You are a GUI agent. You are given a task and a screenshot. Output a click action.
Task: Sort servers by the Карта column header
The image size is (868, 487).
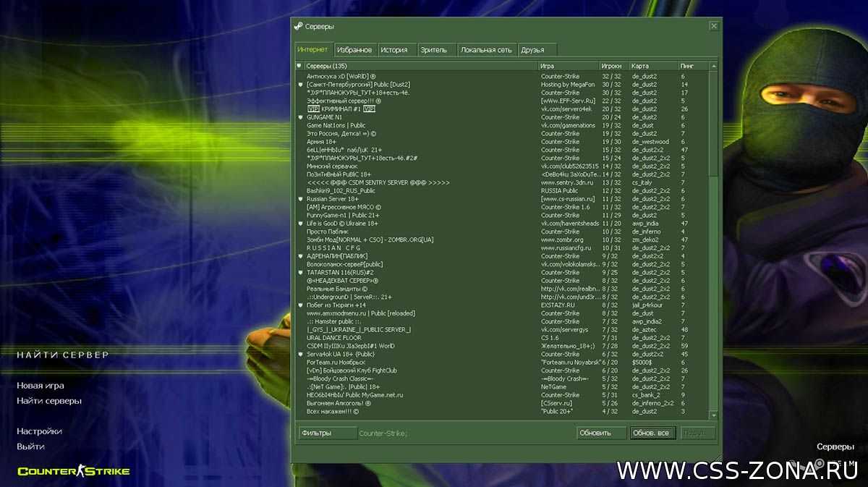coord(653,66)
